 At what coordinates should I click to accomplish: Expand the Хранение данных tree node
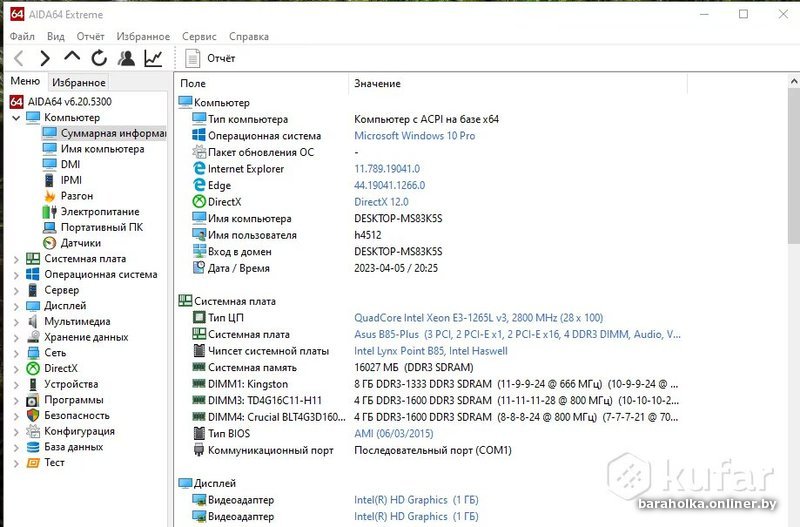point(16,337)
